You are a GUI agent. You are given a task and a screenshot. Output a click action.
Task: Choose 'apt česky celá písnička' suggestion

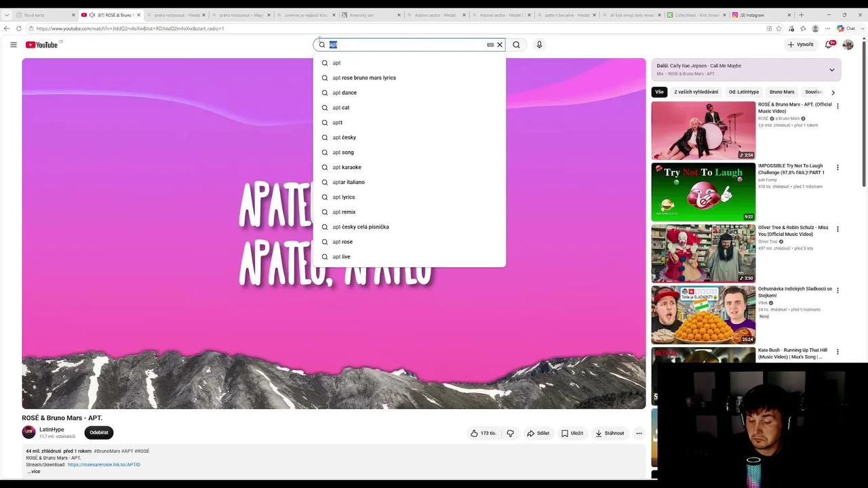(410, 227)
